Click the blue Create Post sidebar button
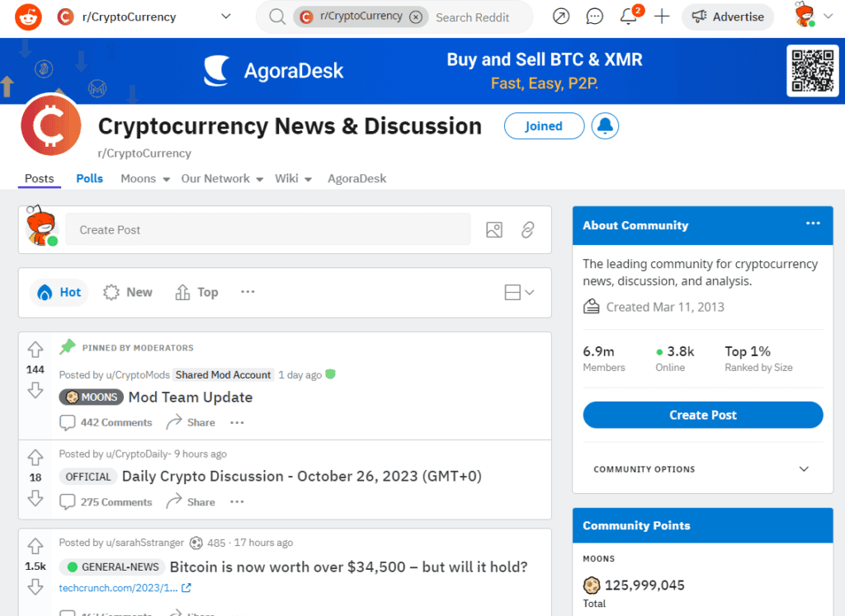Viewport: 845px width, 616px height. [703, 415]
